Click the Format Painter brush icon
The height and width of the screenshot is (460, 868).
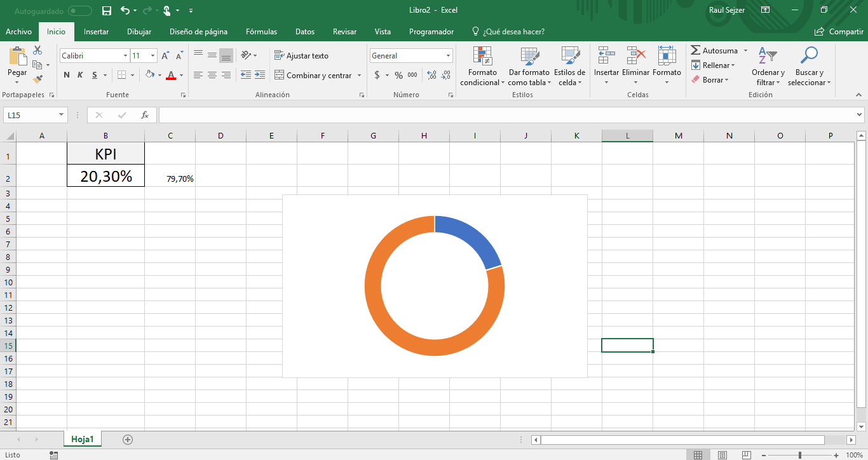(37, 79)
